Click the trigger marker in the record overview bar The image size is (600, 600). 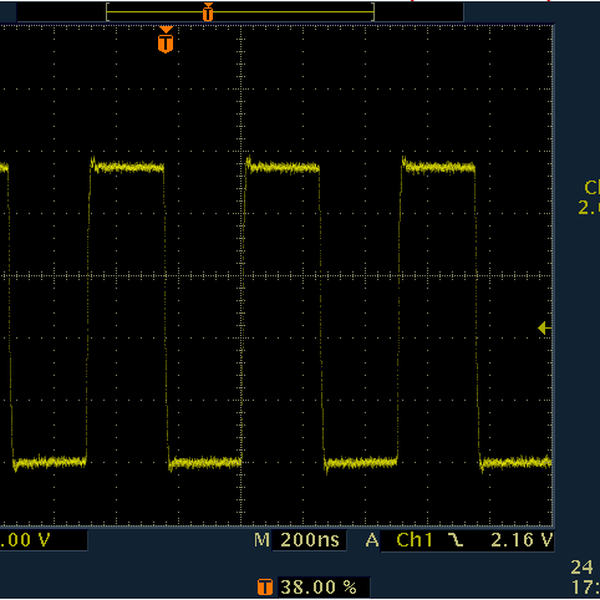tap(208, 11)
